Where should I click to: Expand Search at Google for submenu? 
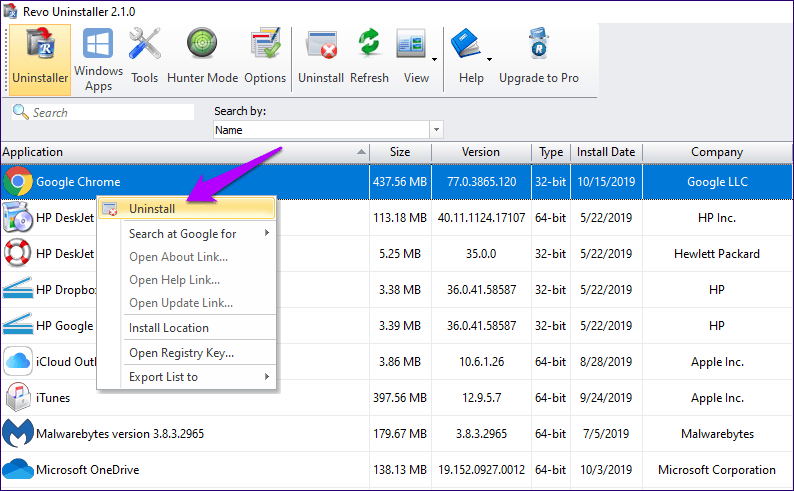267,233
